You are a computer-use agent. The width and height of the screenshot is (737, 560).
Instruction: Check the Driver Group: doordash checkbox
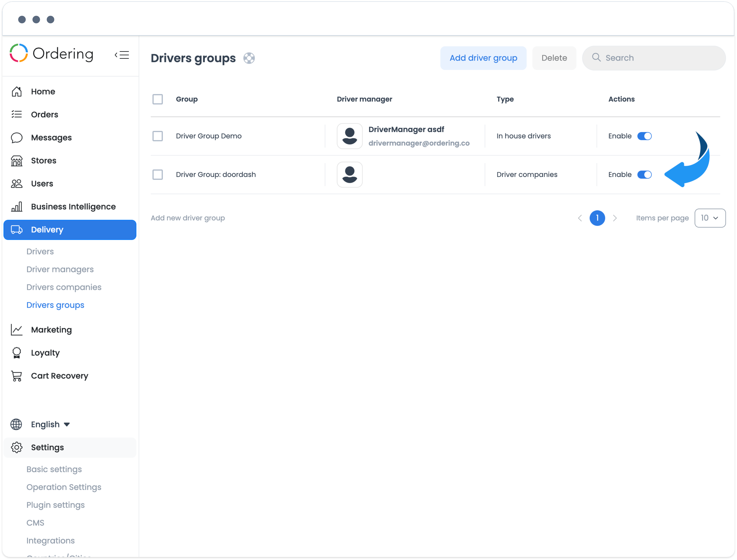pyautogui.click(x=158, y=175)
